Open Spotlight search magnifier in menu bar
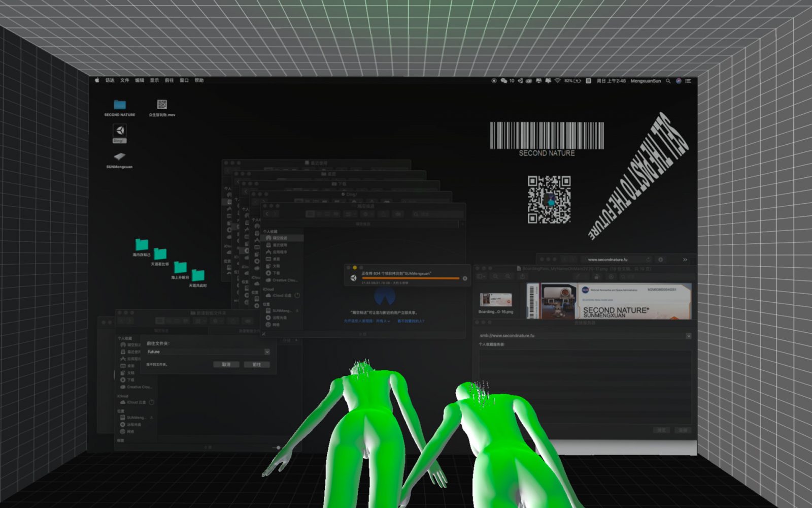812x508 pixels. 668,81
